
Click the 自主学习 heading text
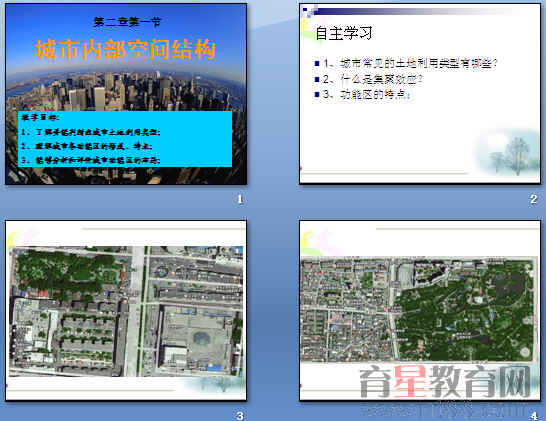click(344, 33)
